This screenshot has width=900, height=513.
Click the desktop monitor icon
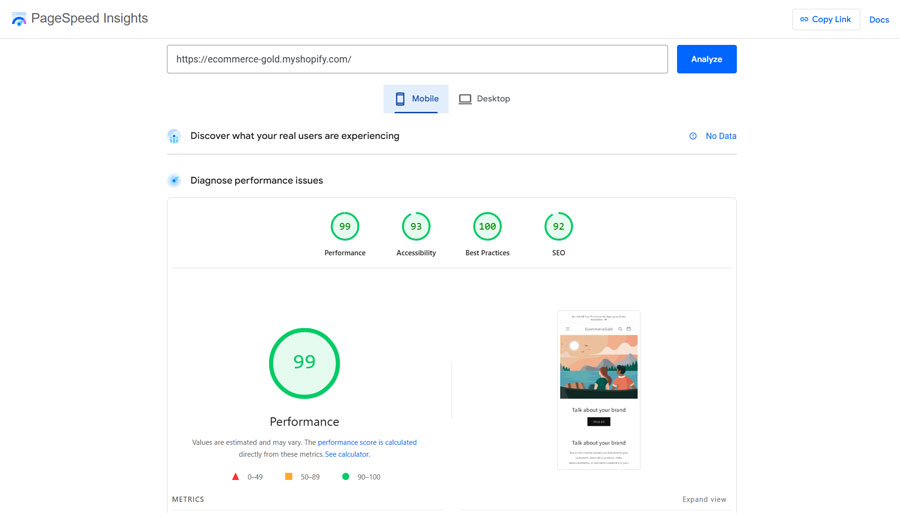pos(465,99)
